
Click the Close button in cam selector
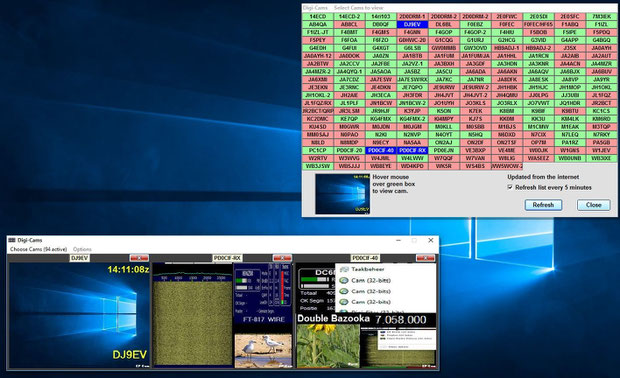(594, 205)
